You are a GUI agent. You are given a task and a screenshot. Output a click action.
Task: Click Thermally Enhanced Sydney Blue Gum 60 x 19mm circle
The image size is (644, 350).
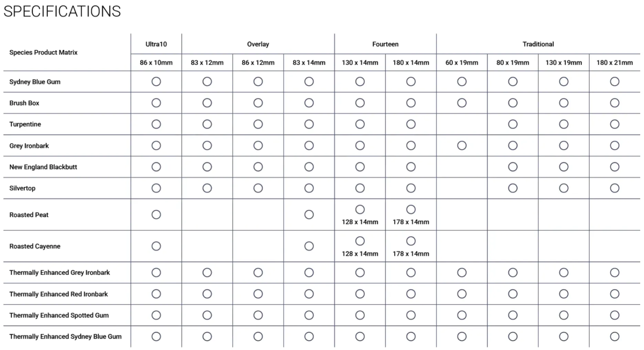pos(462,337)
